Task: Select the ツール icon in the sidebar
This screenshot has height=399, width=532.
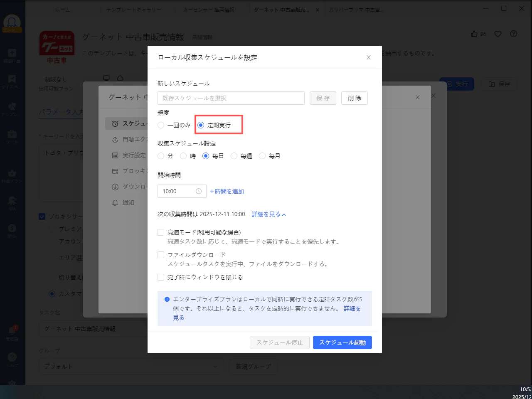Action: (12, 136)
